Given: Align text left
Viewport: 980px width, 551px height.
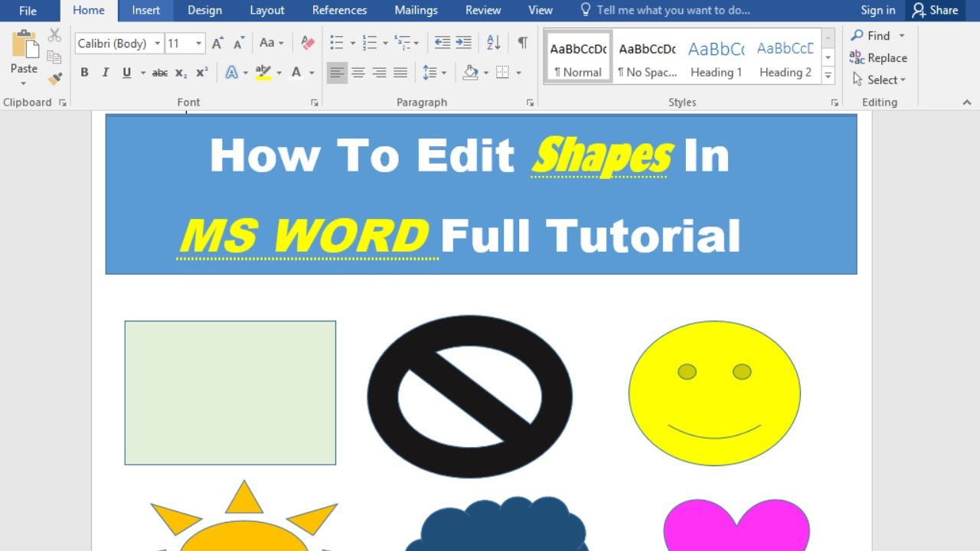Looking at the screenshot, I should [337, 73].
